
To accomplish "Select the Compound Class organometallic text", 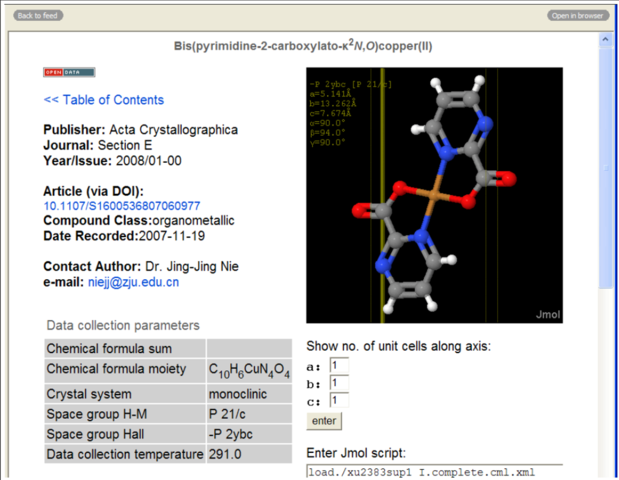I will 139,220.
